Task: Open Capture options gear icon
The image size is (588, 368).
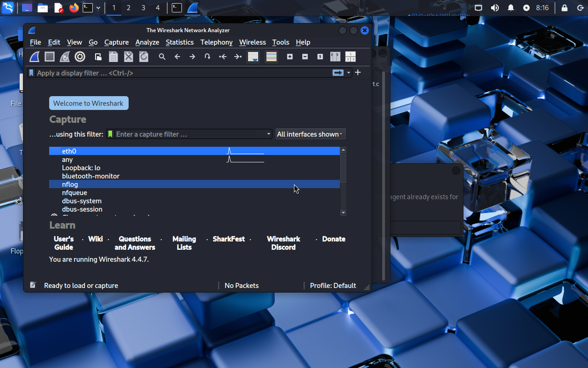Action: 80,57
